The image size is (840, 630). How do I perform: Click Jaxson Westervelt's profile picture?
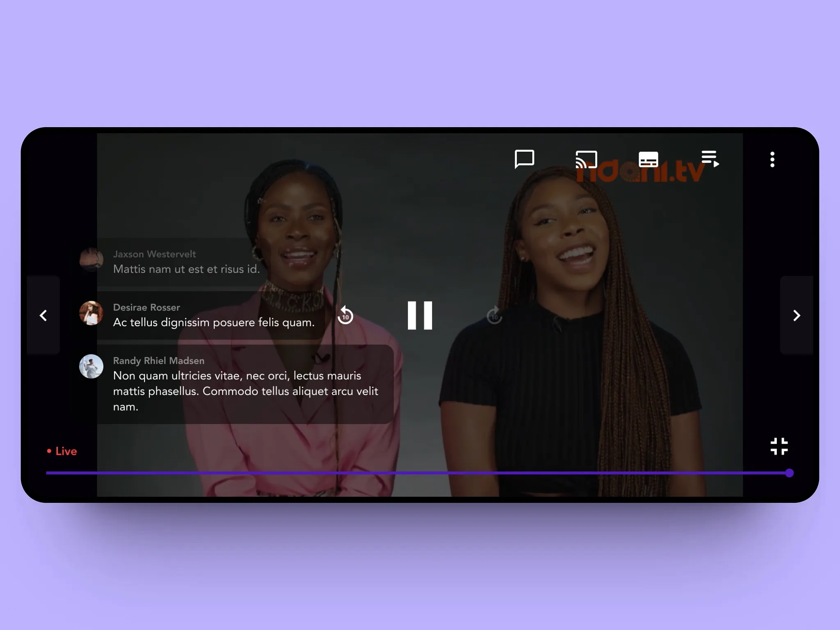91,260
